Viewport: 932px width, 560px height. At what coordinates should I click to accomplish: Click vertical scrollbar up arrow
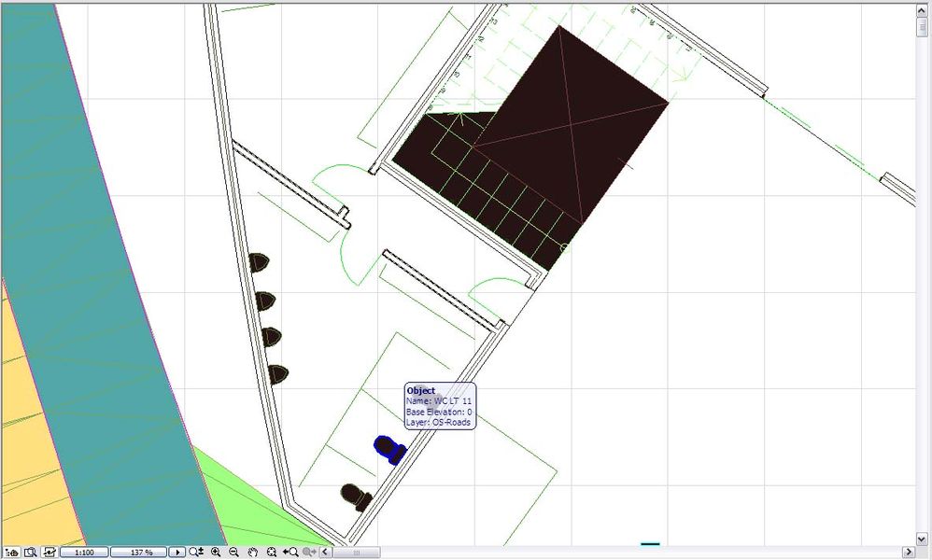[x=922, y=10]
